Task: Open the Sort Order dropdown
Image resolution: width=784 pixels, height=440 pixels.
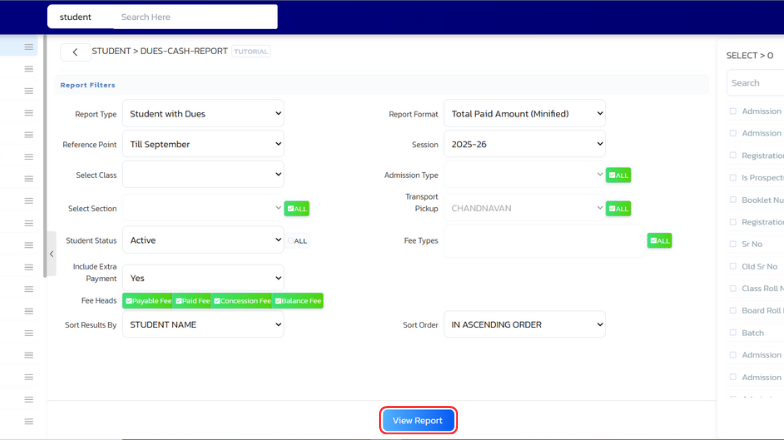Action: [x=524, y=325]
